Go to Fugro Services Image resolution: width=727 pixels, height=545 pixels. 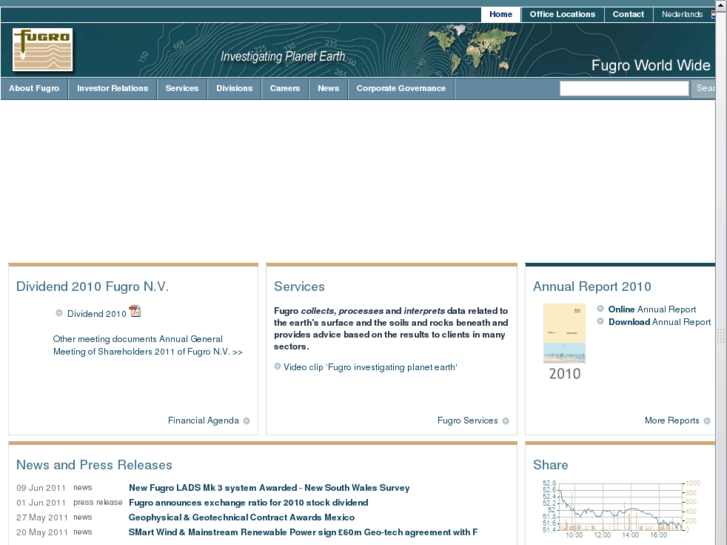(467, 421)
